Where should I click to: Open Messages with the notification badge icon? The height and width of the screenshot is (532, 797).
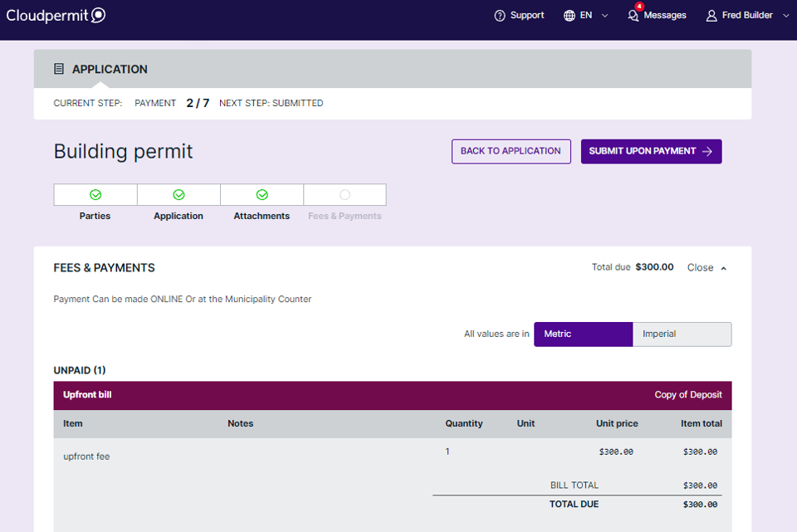[633, 15]
